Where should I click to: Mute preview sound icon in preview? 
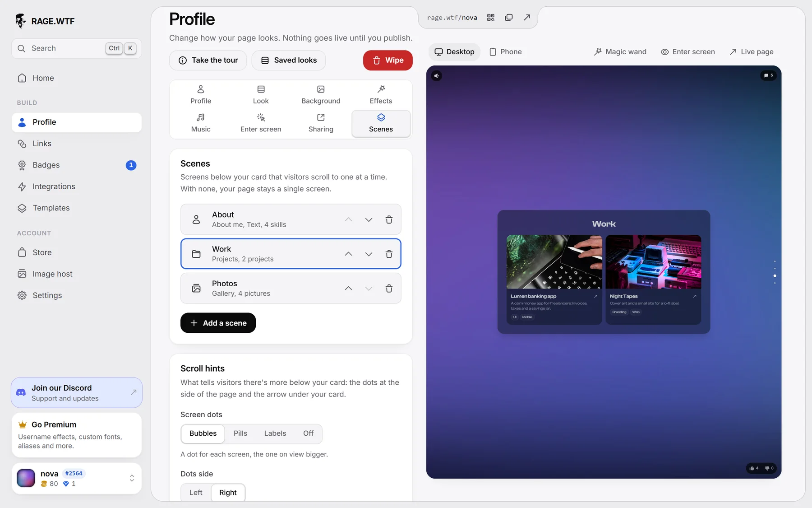(437, 76)
